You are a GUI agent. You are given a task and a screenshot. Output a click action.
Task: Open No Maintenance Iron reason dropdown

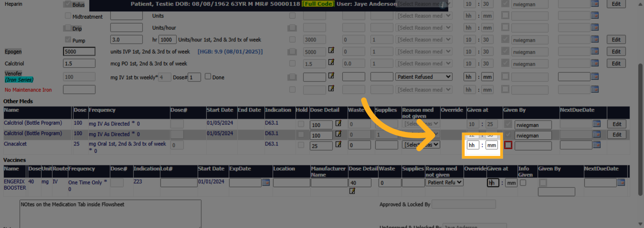coord(424,90)
